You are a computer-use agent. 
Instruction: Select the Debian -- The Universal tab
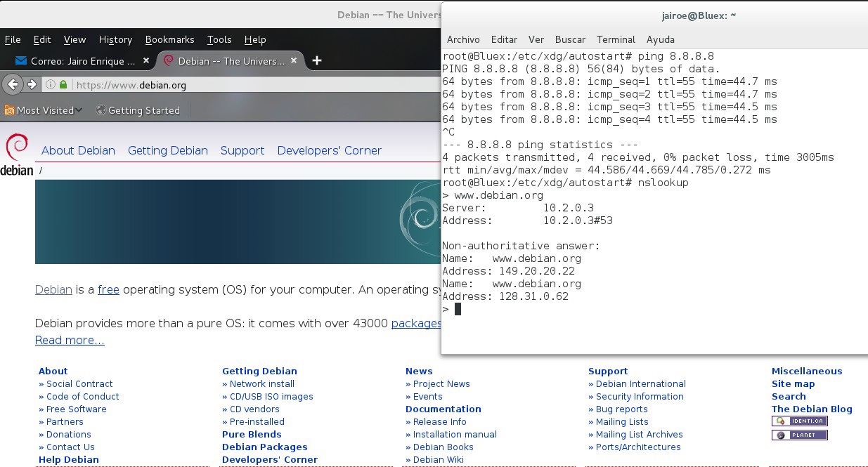coord(231,61)
